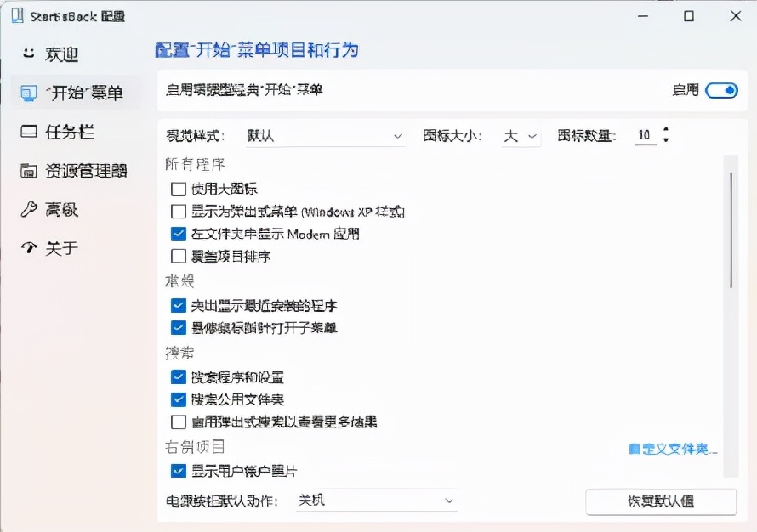Disable the 启用 classic start menu toggle
The width and height of the screenshot is (757, 532).
(720, 90)
